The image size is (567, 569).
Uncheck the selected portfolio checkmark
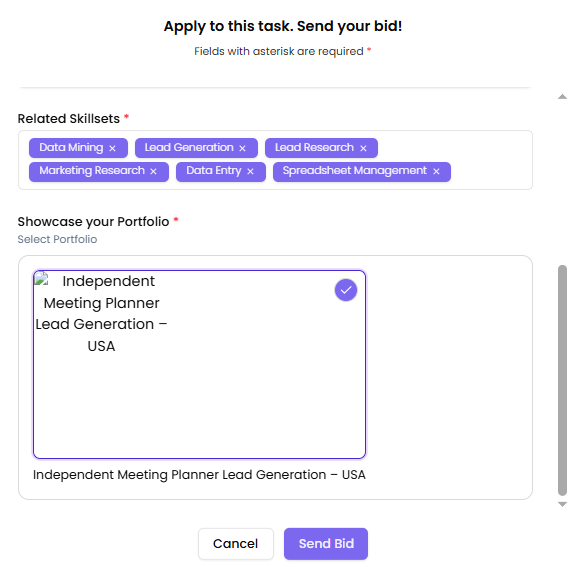coord(346,290)
